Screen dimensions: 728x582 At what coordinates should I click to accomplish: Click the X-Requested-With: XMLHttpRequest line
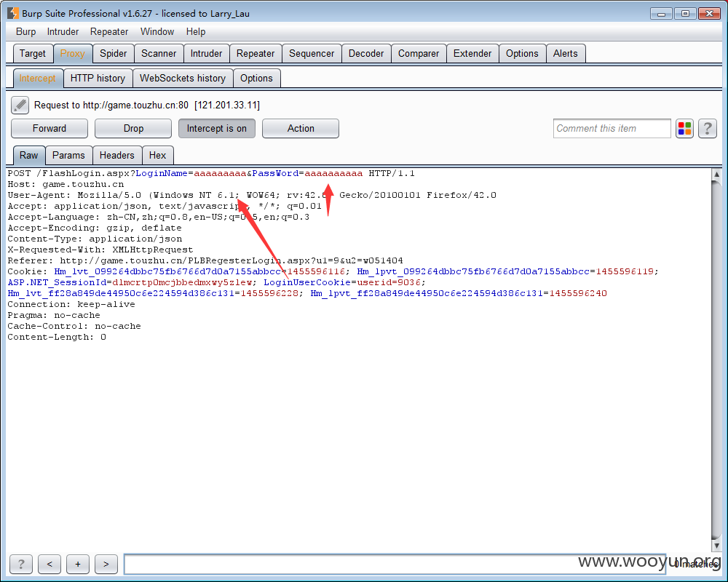pos(100,250)
